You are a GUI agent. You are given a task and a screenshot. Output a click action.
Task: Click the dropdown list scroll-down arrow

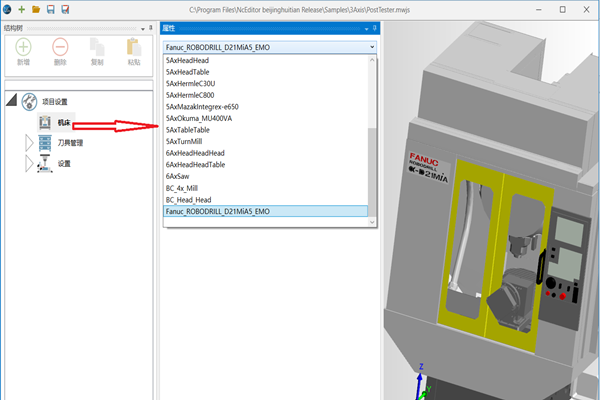tap(372, 222)
